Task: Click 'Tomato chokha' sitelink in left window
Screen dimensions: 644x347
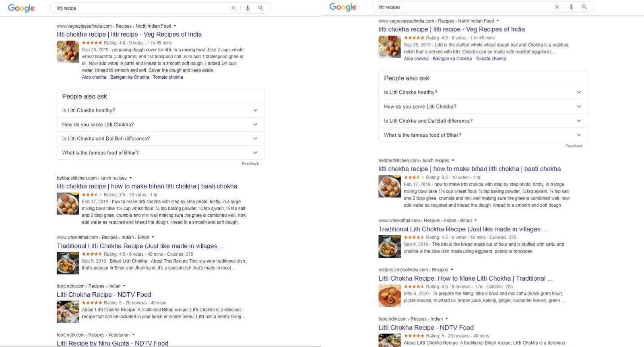Action: coord(168,77)
